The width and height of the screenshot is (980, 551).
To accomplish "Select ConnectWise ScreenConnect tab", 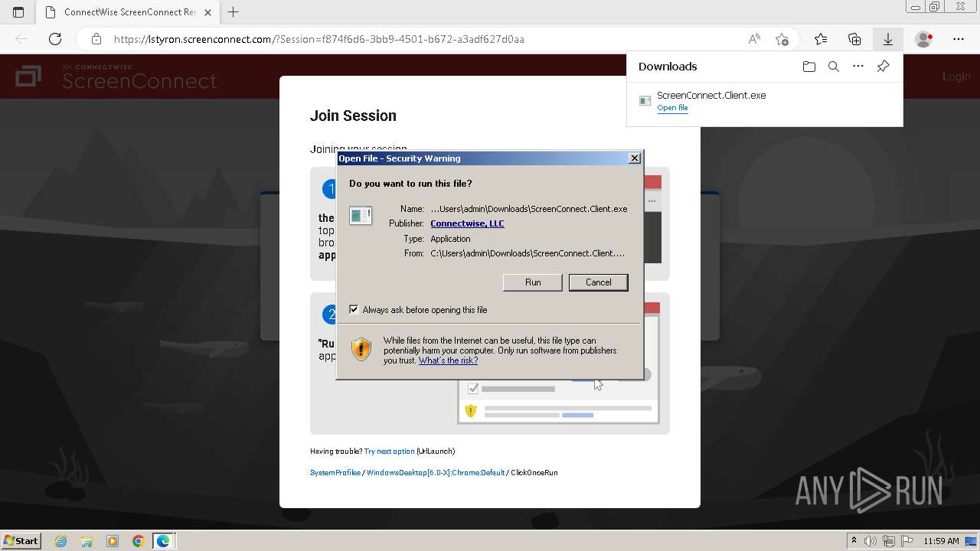I will 129,12.
